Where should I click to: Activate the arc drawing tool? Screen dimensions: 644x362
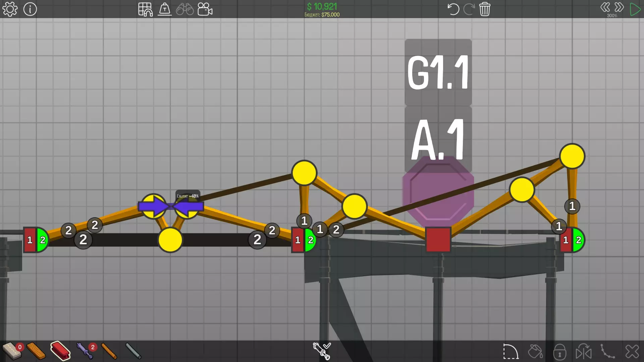click(x=511, y=352)
